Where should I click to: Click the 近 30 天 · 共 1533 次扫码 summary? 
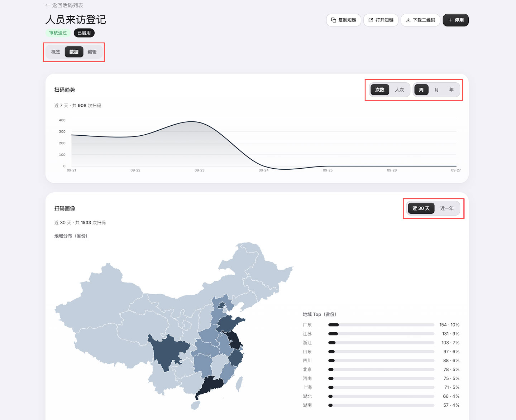tap(80, 223)
